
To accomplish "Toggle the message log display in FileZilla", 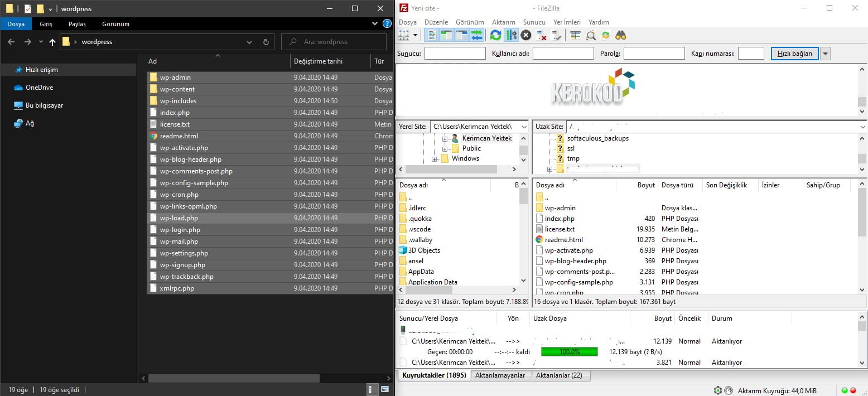I will coord(432,35).
